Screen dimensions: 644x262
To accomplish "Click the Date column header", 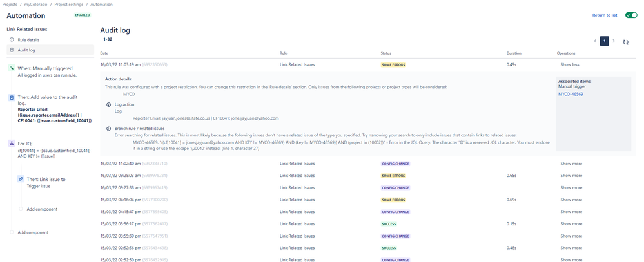I will pos(104,53).
